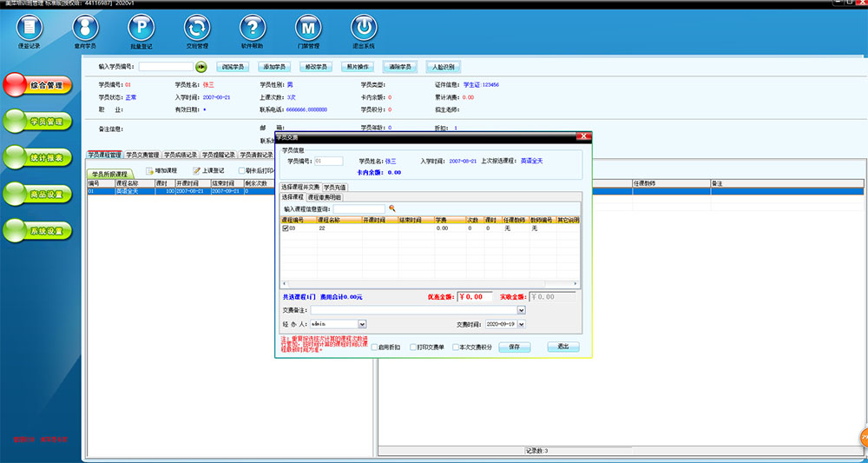Open the 便签记录 notes icon
Screen dimensions: 868x463
30,28
